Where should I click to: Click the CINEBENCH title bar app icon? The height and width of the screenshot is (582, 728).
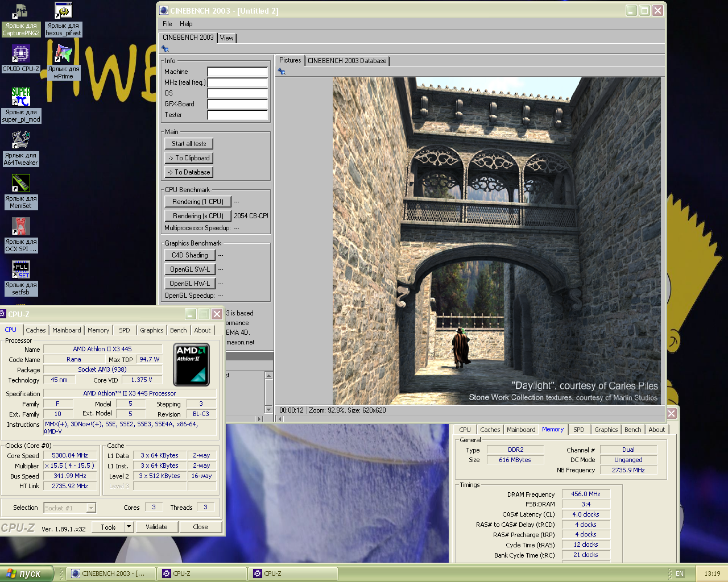(x=164, y=10)
